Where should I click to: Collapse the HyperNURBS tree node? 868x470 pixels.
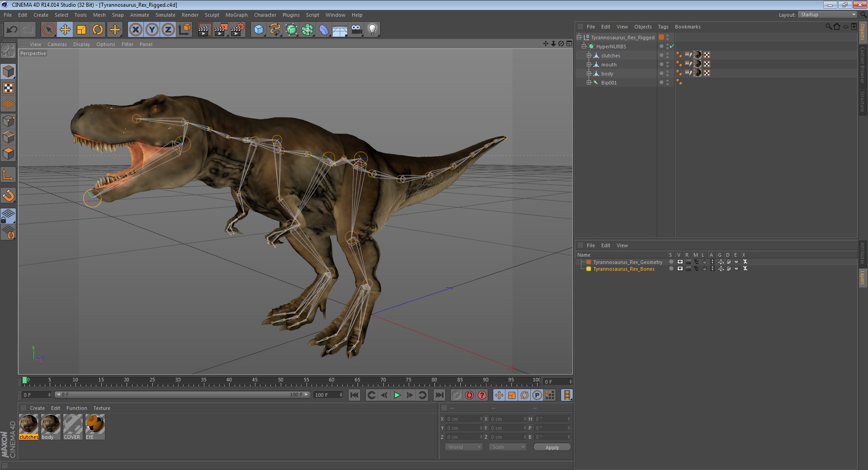coord(584,46)
